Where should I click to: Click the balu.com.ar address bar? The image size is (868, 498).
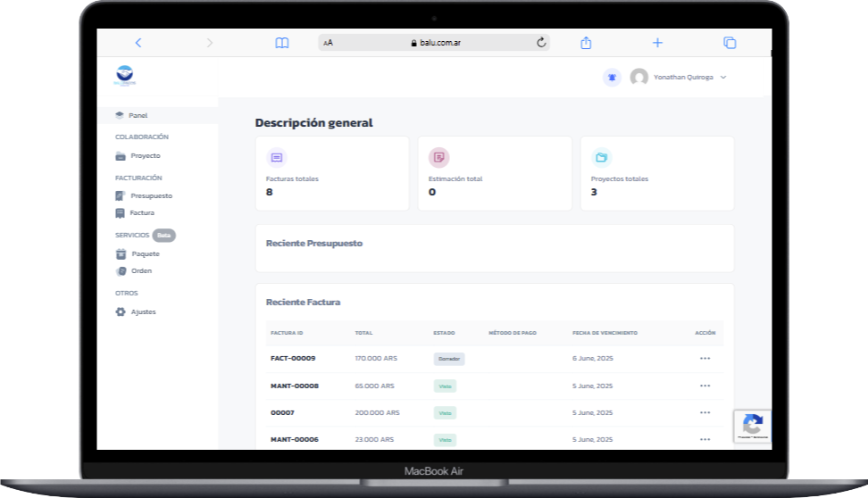pos(435,42)
